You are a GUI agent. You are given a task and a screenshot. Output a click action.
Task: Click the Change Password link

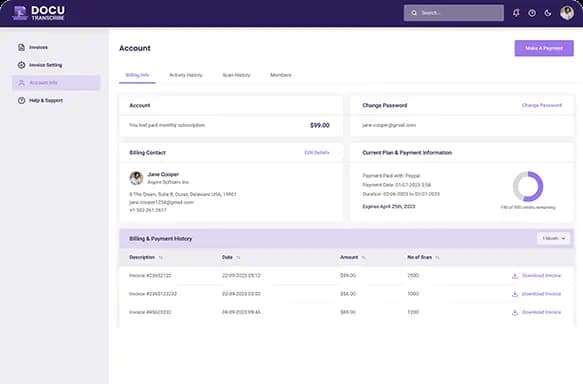tap(542, 106)
